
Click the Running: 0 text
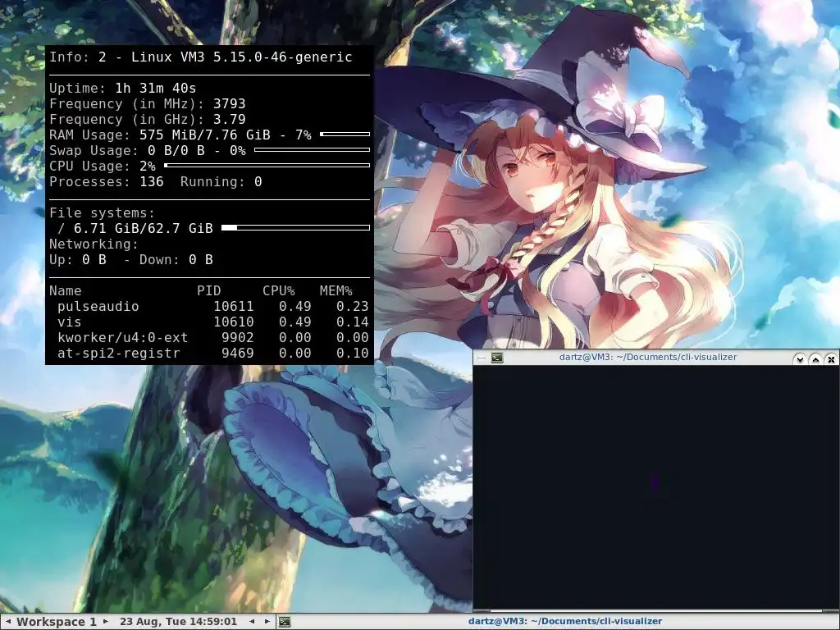tap(221, 181)
